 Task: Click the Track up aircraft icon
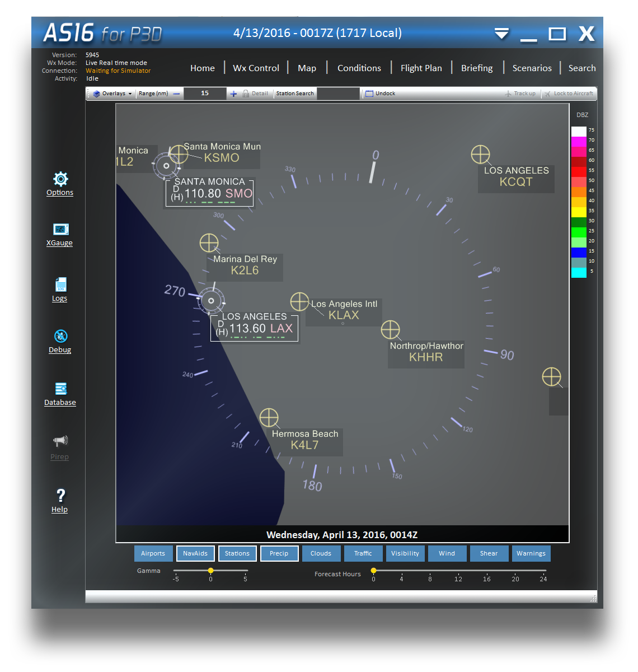[508, 94]
